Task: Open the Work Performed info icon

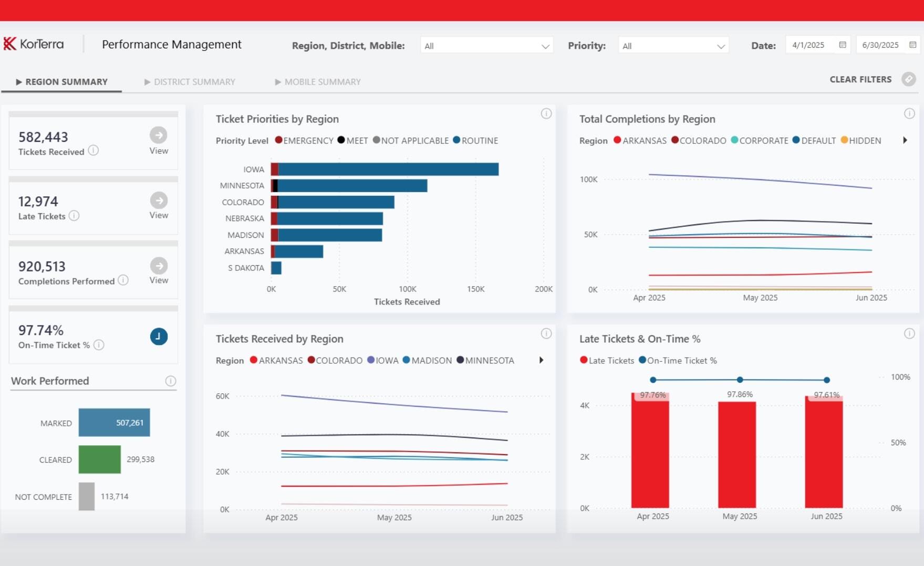Action: (171, 381)
